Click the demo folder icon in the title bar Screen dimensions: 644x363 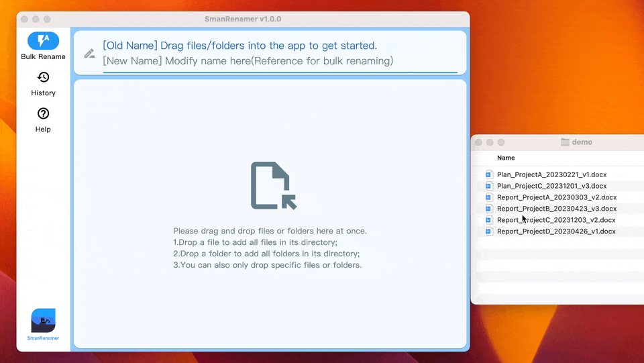pos(565,142)
